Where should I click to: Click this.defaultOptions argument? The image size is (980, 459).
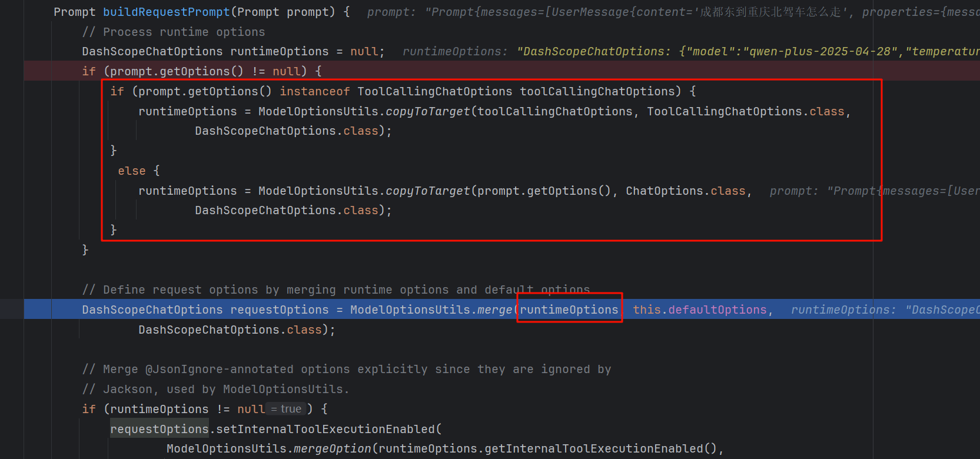700,310
